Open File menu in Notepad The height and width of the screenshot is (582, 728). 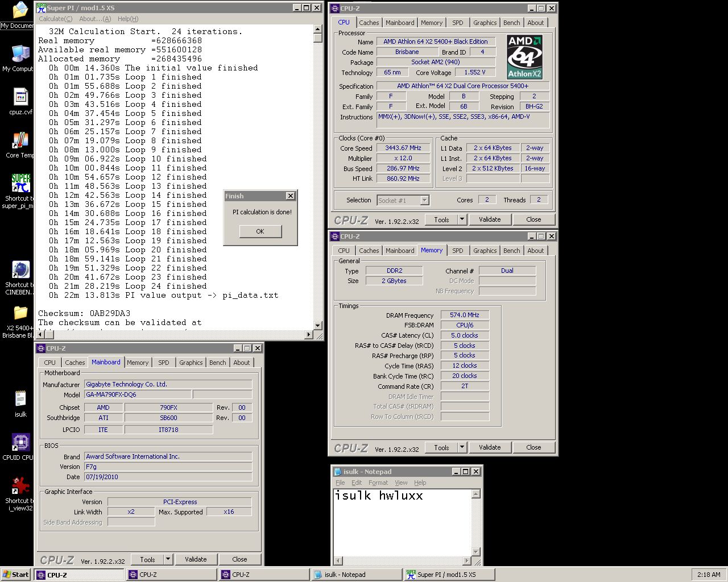click(340, 483)
